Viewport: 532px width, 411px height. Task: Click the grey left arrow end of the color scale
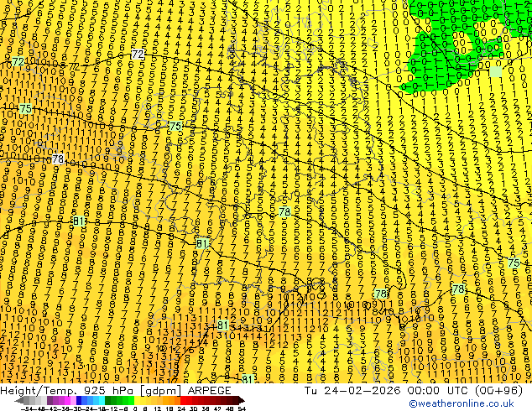[19, 400]
